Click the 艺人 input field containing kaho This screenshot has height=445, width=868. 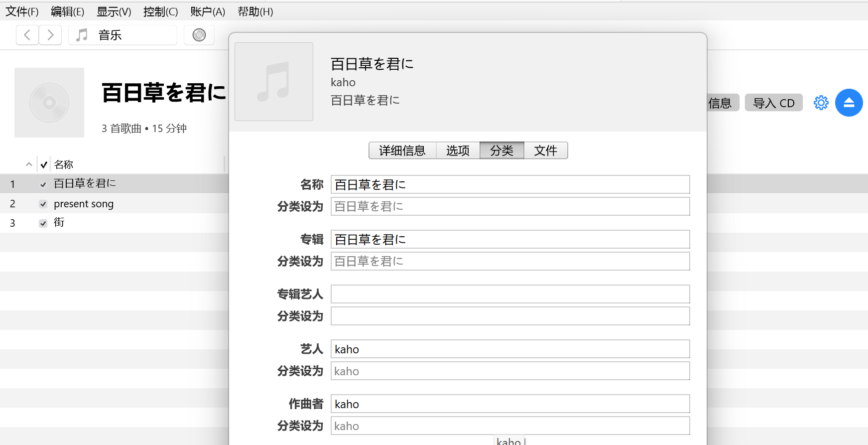point(510,349)
